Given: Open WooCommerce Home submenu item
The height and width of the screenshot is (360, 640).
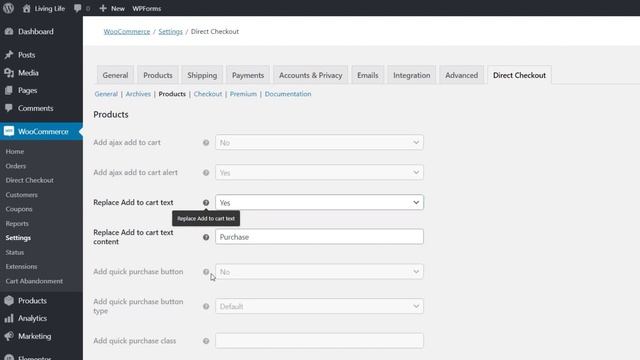Looking at the screenshot, I should coord(15,151).
